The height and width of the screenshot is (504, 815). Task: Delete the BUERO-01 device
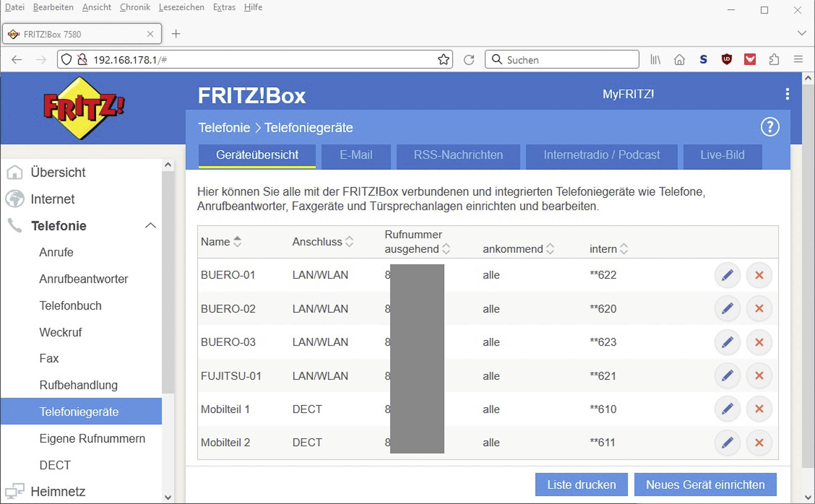pos(759,275)
